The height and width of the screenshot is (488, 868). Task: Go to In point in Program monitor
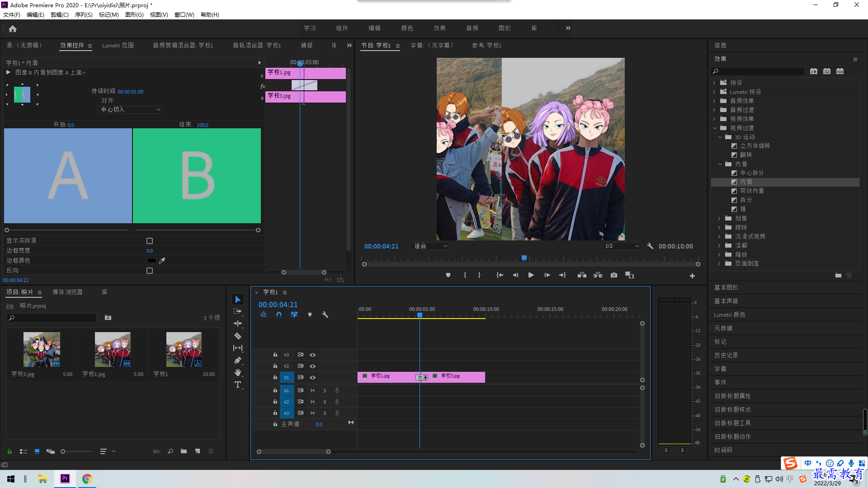tap(500, 275)
